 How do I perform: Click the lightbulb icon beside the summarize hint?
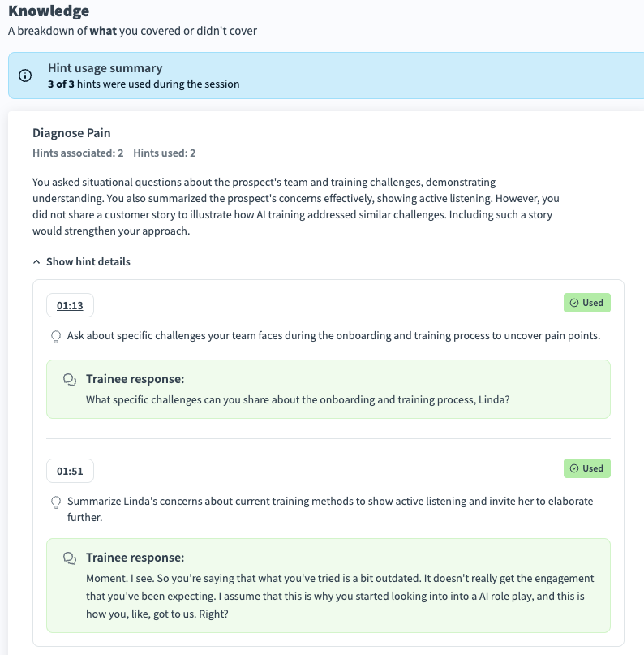(56, 502)
